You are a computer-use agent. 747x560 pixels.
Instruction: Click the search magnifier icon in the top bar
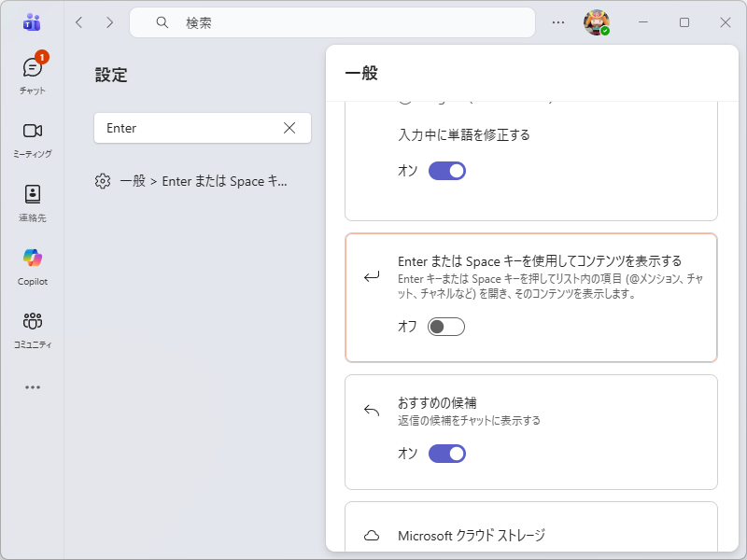tap(162, 21)
